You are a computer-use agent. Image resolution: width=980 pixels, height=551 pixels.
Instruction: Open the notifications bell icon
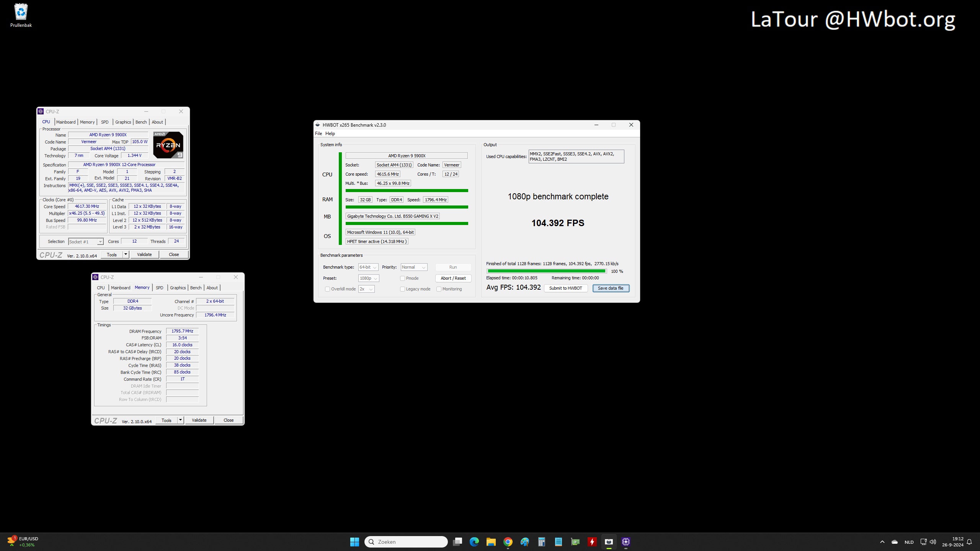click(969, 542)
